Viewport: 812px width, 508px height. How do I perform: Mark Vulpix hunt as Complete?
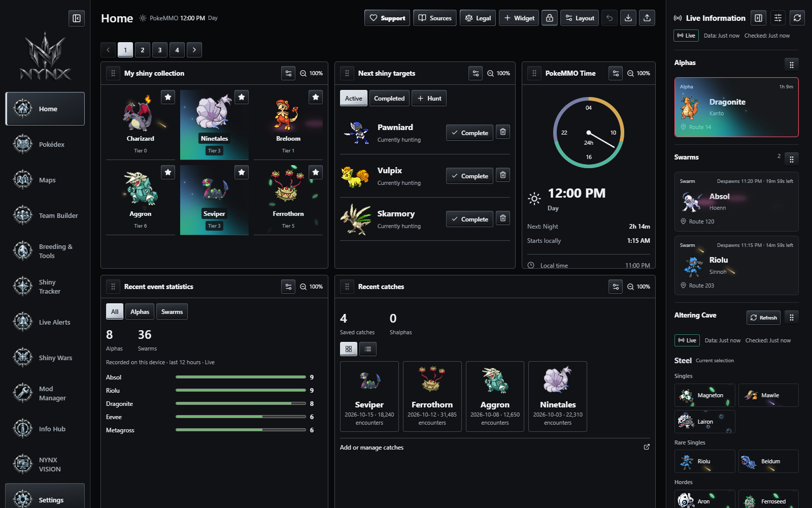469,176
